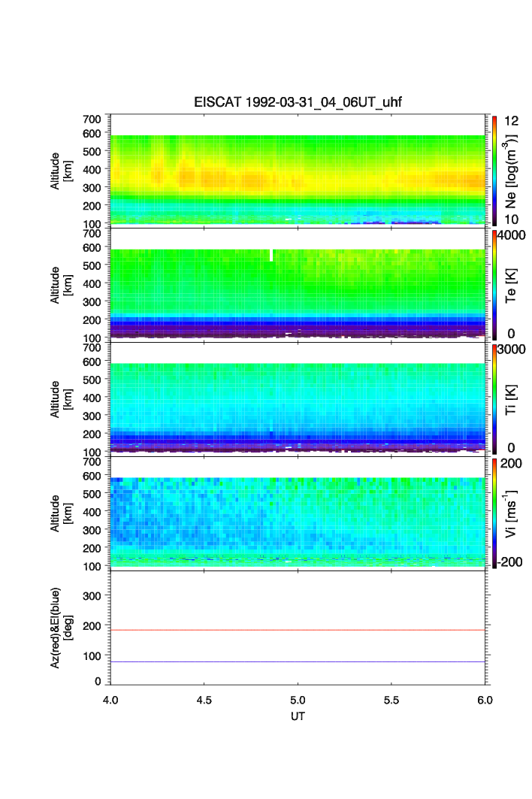532x799 pixels.
Task: Click the 12 value on Ne colorbar
Action: point(512,121)
